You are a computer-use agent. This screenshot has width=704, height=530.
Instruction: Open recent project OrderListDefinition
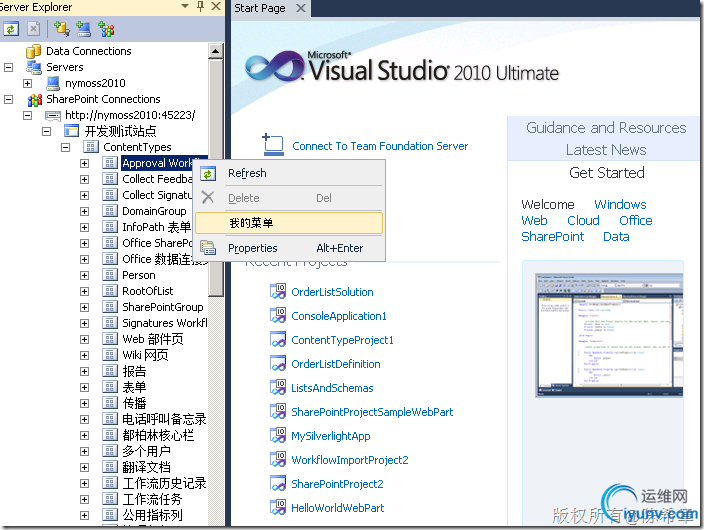(336, 364)
